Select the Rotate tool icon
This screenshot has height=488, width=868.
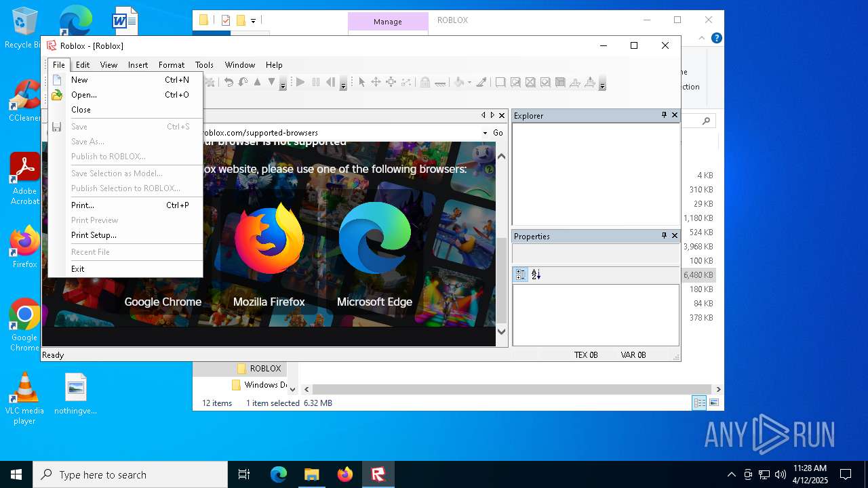click(x=406, y=82)
